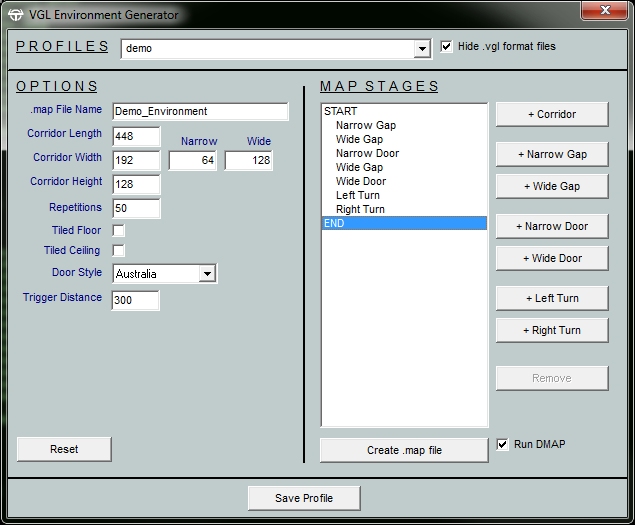
Task: Select the highlighted END list entry
Action: pyautogui.click(x=404, y=223)
